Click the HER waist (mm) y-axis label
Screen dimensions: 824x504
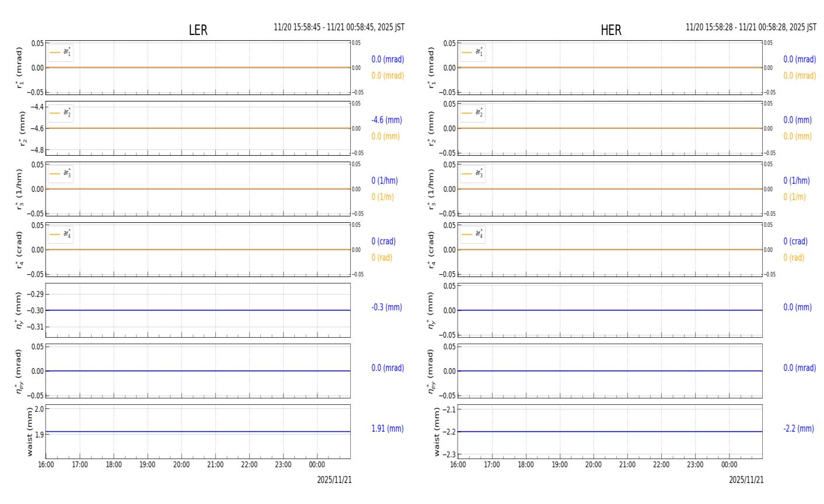(437, 432)
